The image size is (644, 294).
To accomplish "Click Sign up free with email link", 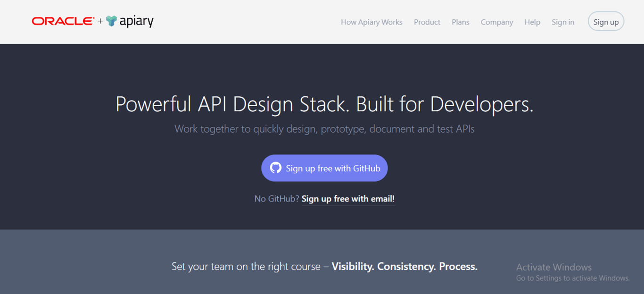I will pos(348,199).
